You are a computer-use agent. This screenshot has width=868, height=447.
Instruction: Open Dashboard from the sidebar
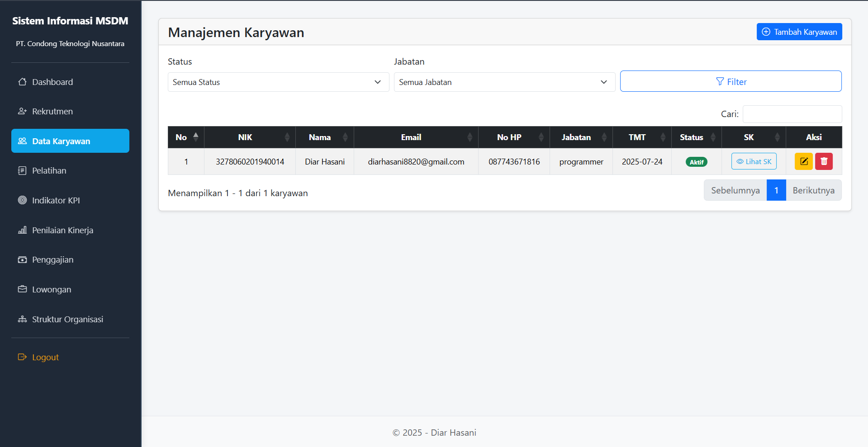52,82
